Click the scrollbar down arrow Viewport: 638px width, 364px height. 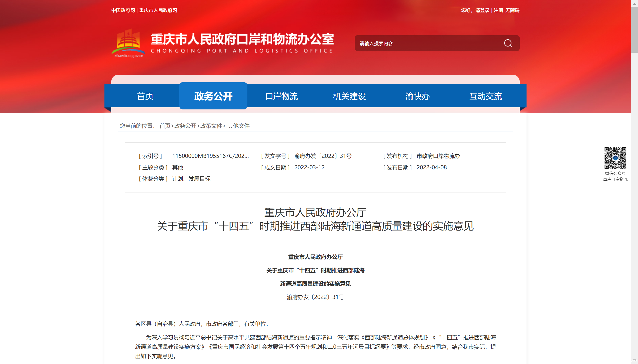tap(635, 360)
